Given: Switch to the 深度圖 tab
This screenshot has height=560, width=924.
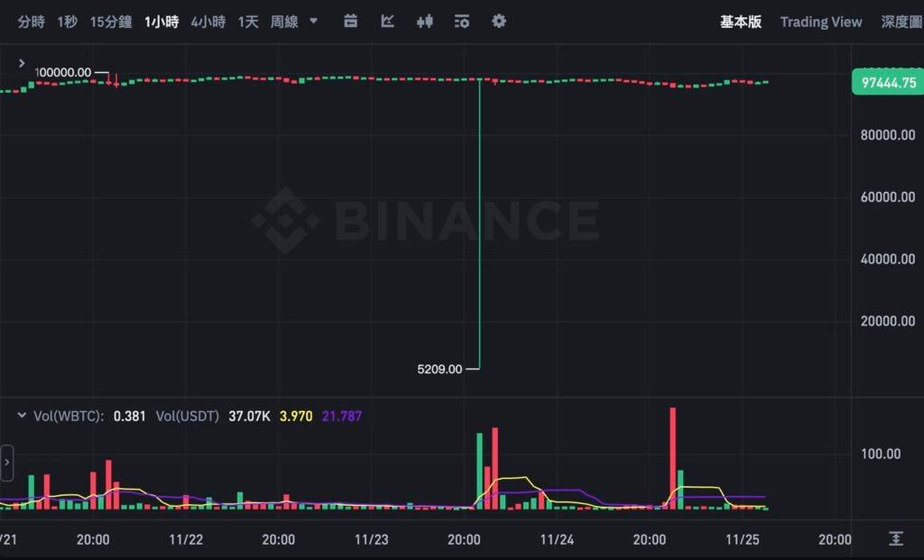Looking at the screenshot, I should (x=901, y=22).
